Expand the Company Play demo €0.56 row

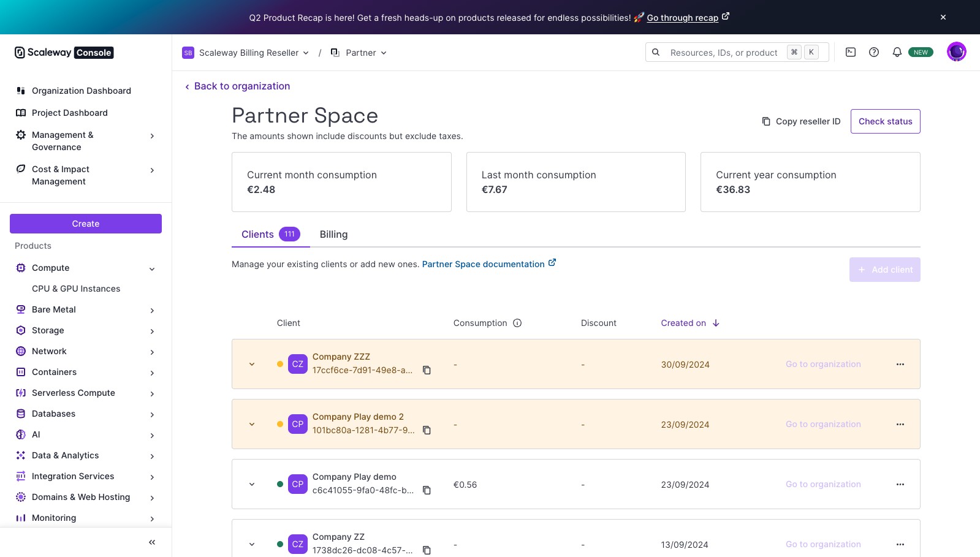pyautogui.click(x=252, y=484)
